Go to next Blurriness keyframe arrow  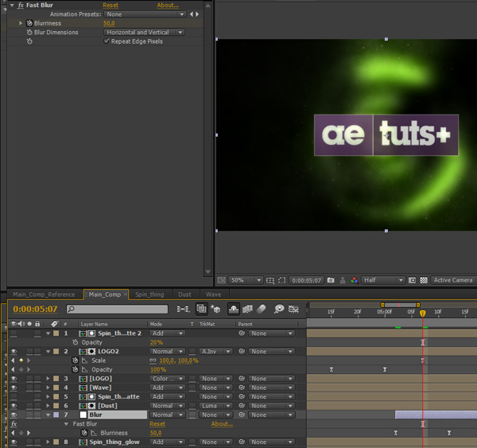pyautogui.click(x=29, y=433)
